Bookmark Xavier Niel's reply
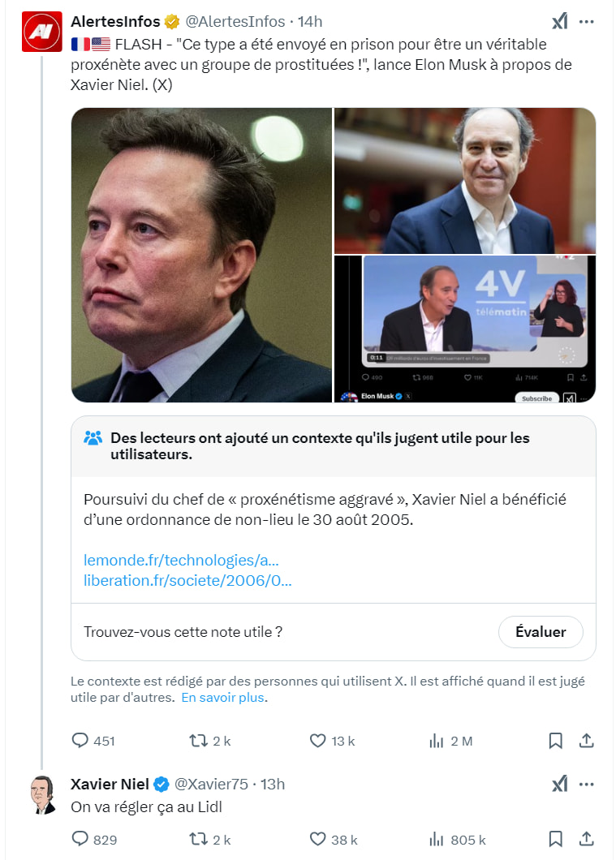The height and width of the screenshot is (860, 616). tap(556, 839)
